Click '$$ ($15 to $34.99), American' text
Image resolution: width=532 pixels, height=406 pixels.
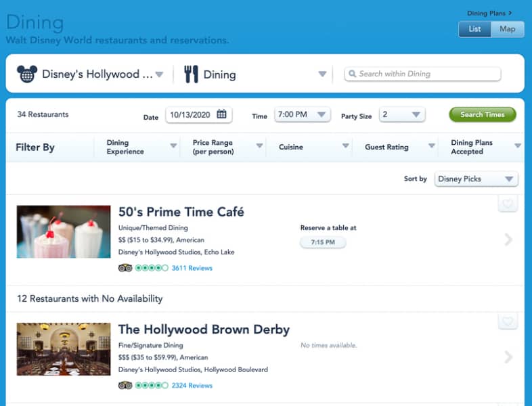(161, 240)
